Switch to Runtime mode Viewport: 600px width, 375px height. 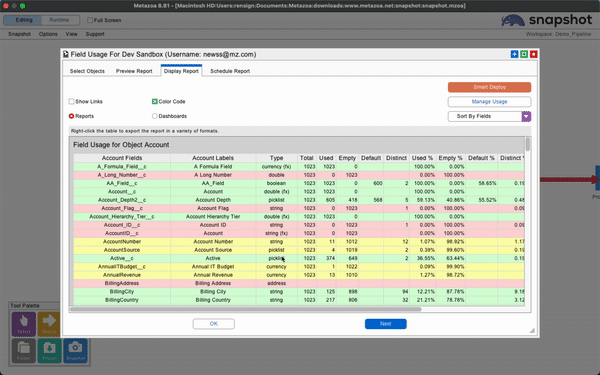pos(59,20)
